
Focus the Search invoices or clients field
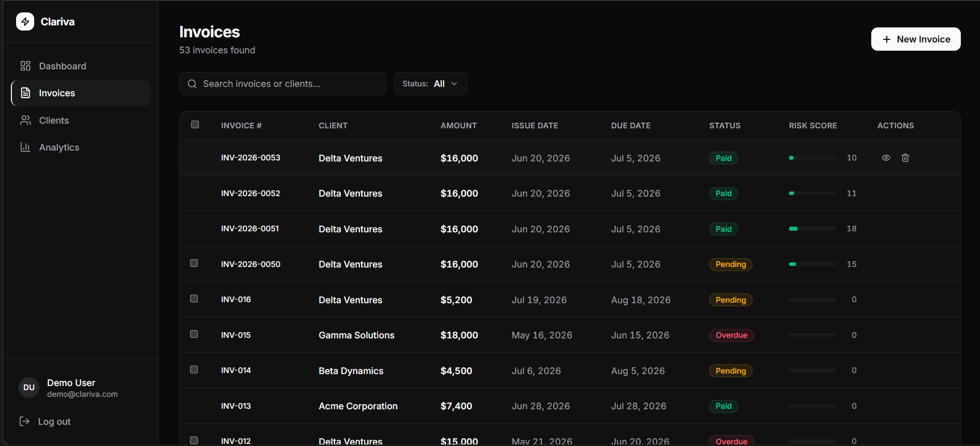[x=283, y=84]
